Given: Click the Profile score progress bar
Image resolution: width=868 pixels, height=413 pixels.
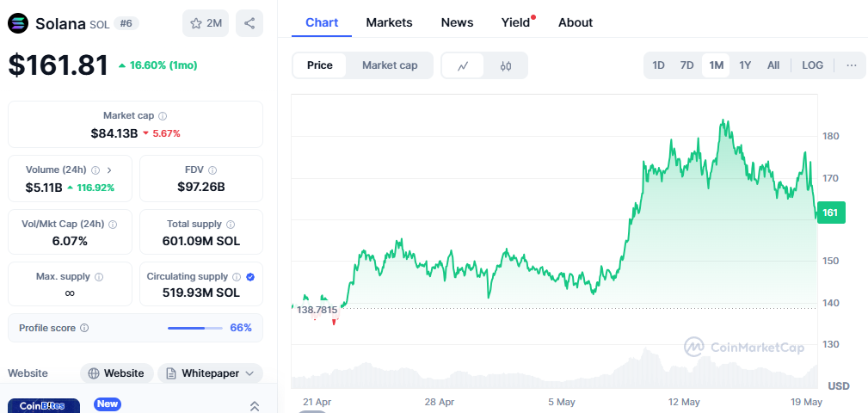Looking at the screenshot, I should point(195,328).
